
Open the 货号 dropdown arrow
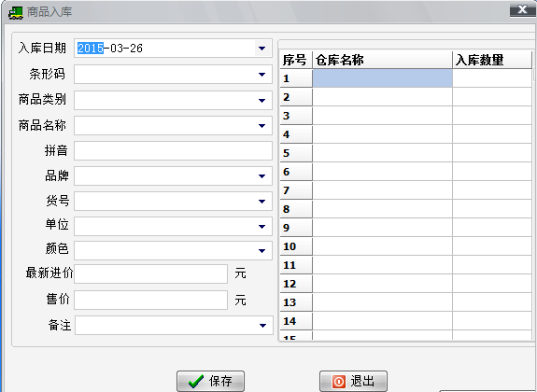tap(262, 202)
